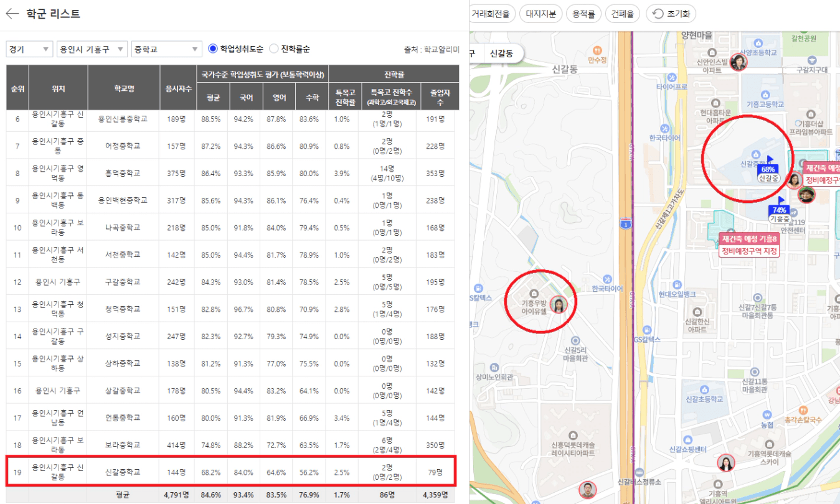This screenshot has height=504, width=840.
Task: Click the 나곡중학교 school name
Action: coord(123,228)
